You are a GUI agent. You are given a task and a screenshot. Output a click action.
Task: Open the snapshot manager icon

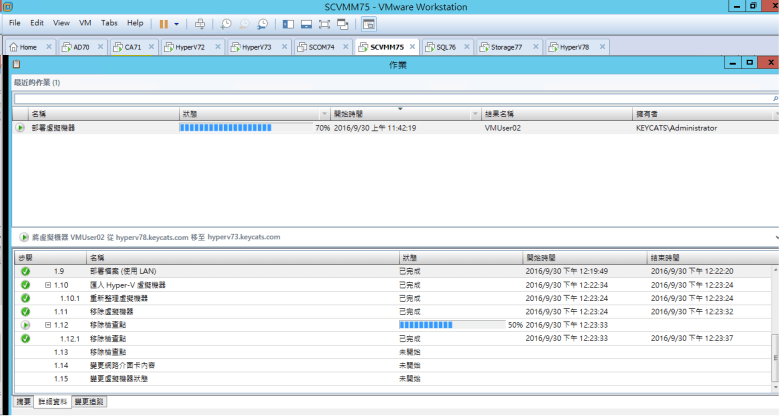click(x=262, y=22)
